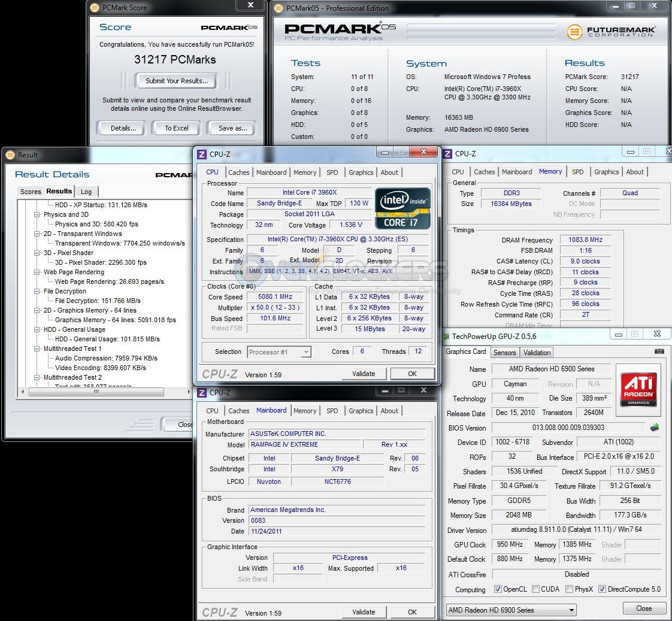The image size is (672, 621).
Task: Select the Graphics Card tab in GPU-Z
Action: coord(466,352)
